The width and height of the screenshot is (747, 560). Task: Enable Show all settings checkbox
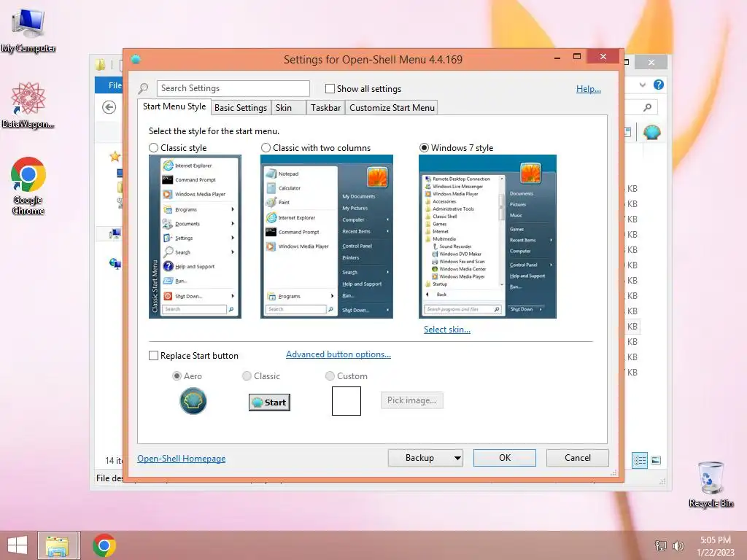(x=330, y=88)
